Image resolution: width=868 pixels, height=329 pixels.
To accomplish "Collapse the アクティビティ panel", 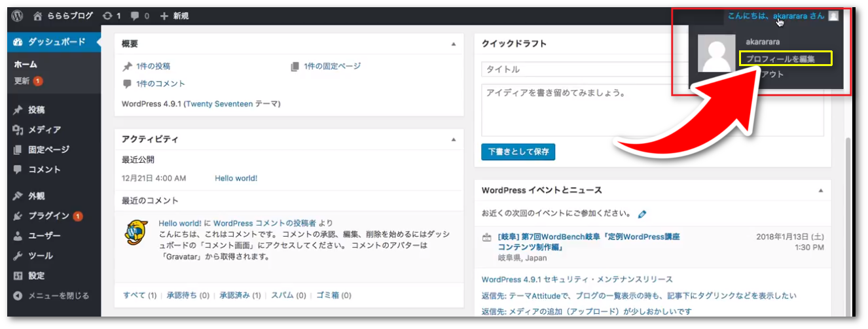I will click(453, 140).
